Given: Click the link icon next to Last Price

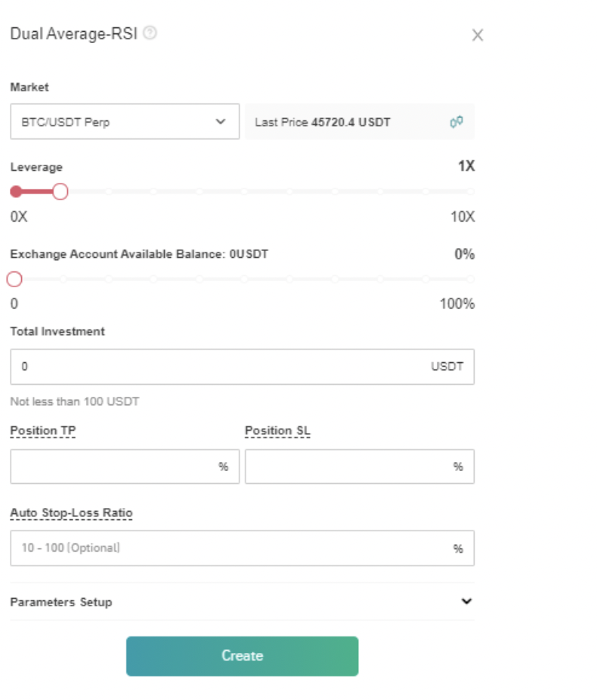Looking at the screenshot, I should [456, 122].
